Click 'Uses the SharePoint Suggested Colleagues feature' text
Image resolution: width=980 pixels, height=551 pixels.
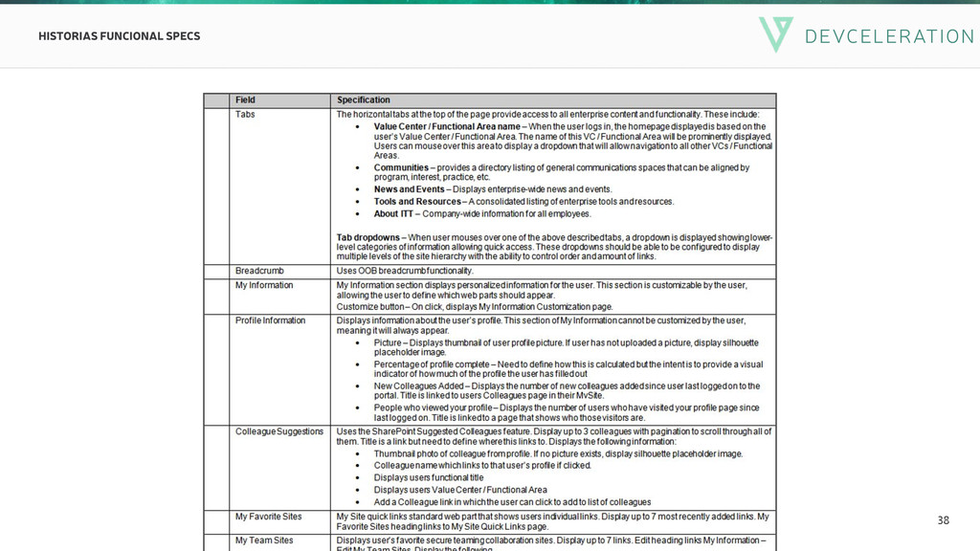pyautogui.click(x=554, y=436)
